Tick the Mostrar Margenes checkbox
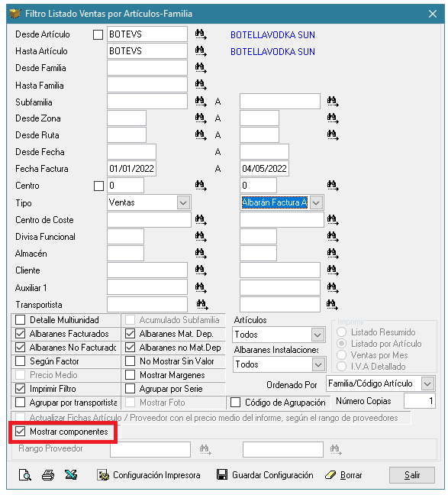 coord(130,375)
